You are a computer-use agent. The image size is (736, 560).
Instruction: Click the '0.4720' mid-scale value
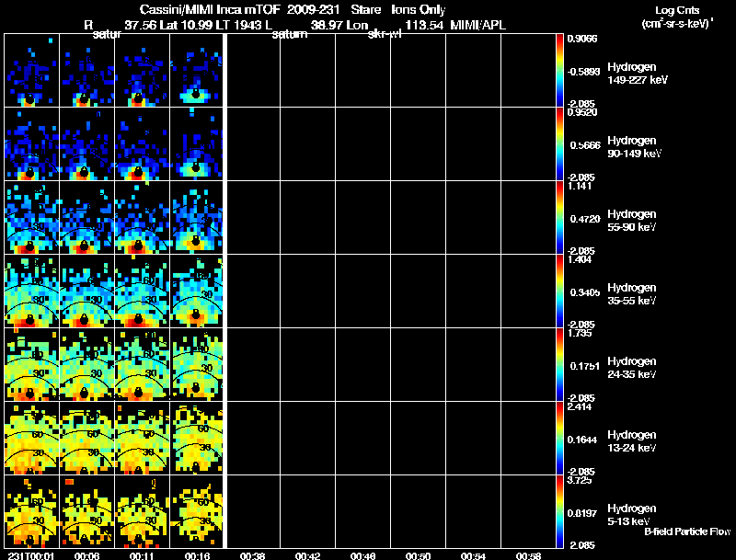pyautogui.click(x=585, y=219)
